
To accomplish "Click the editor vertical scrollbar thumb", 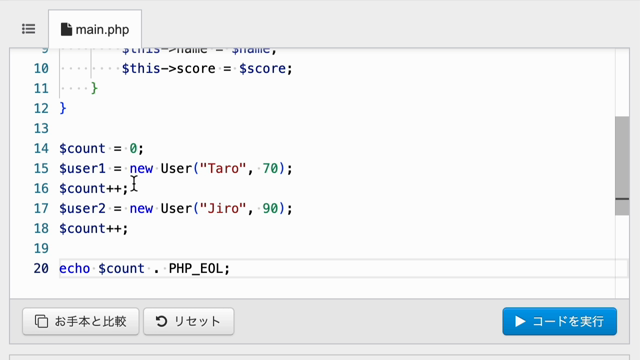I will pos(622,166).
